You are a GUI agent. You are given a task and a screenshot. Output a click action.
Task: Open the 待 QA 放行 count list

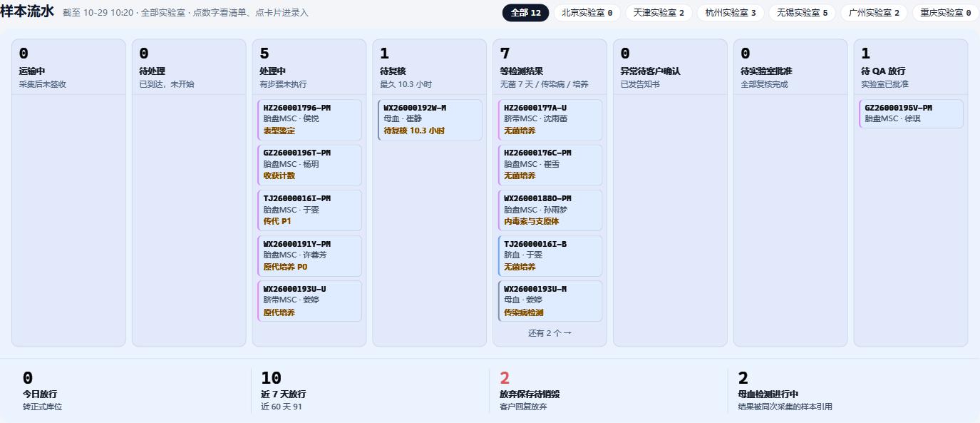tap(866, 53)
